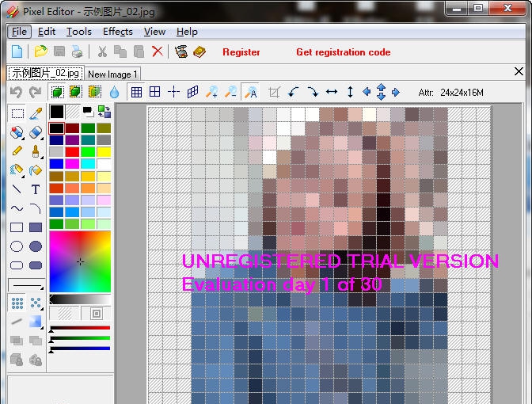Open the Tools menu
The height and width of the screenshot is (404, 532).
[x=79, y=32]
